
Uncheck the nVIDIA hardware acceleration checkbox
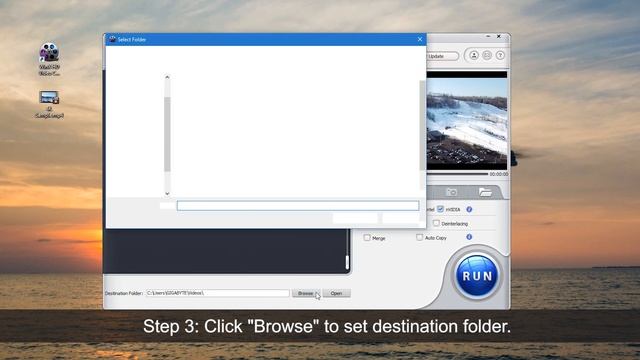click(x=440, y=209)
